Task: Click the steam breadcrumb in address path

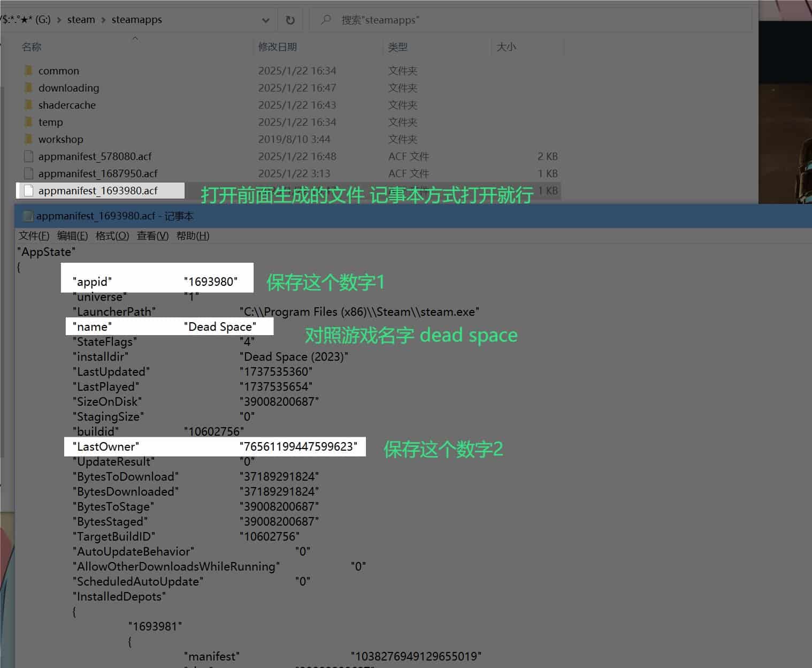Action: 81,20
